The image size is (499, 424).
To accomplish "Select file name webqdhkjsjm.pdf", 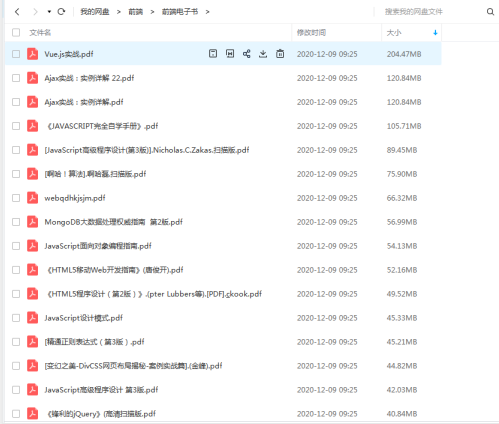I will (75, 198).
